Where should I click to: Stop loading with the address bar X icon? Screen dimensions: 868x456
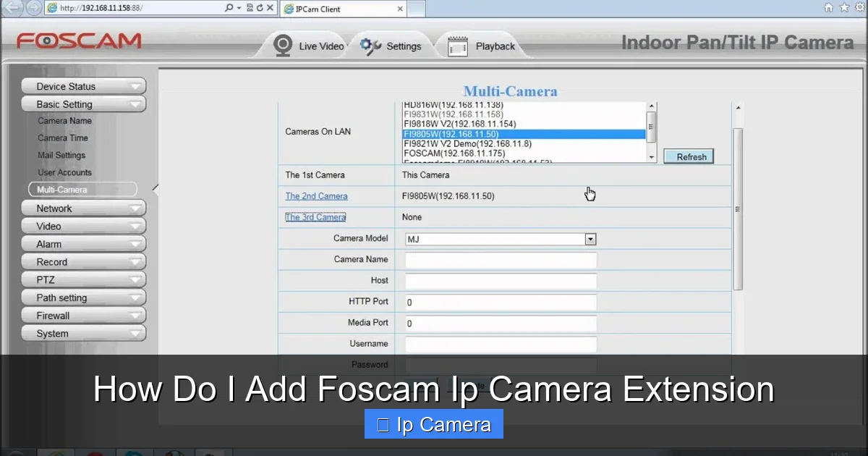[x=269, y=9]
